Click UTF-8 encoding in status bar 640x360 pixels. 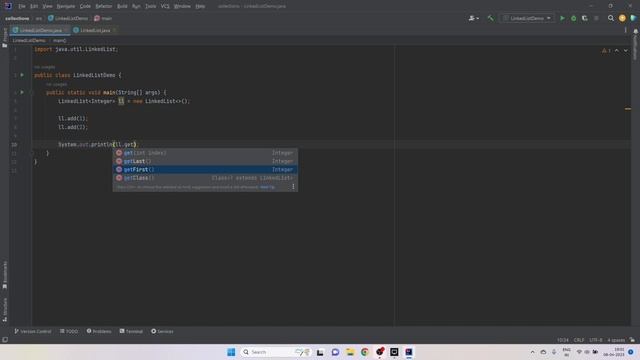(596, 340)
